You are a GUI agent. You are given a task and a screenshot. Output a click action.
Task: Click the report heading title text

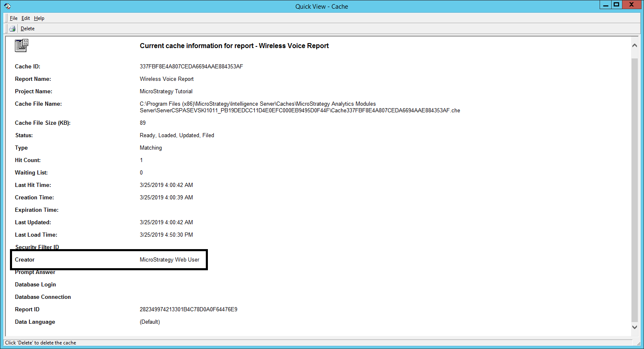tap(234, 46)
